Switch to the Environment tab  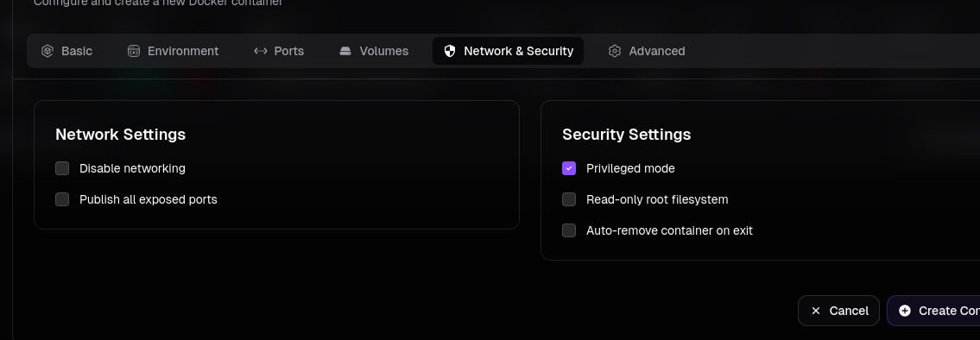(x=174, y=51)
